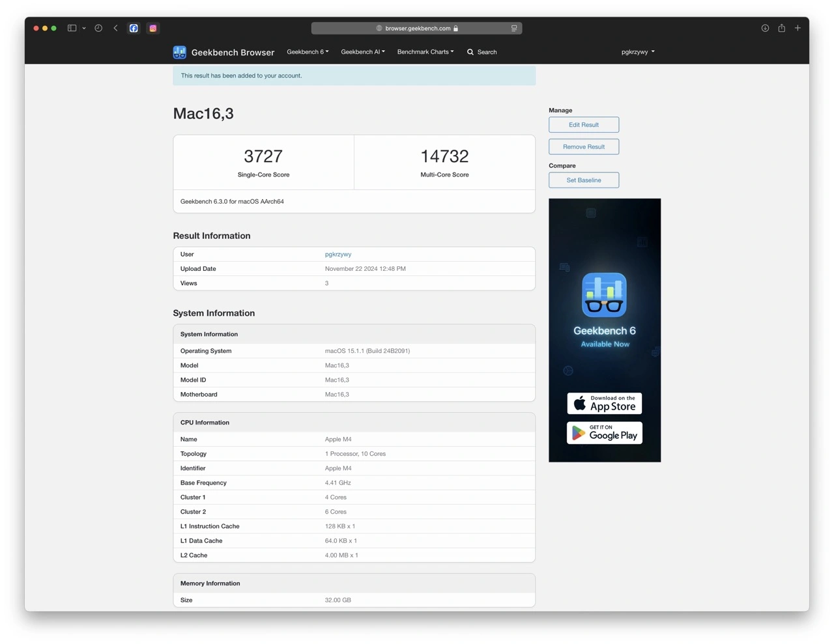Image resolution: width=834 pixels, height=644 pixels.
Task: Expand the Geekbench AI dropdown menu
Action: coord(363,52)
